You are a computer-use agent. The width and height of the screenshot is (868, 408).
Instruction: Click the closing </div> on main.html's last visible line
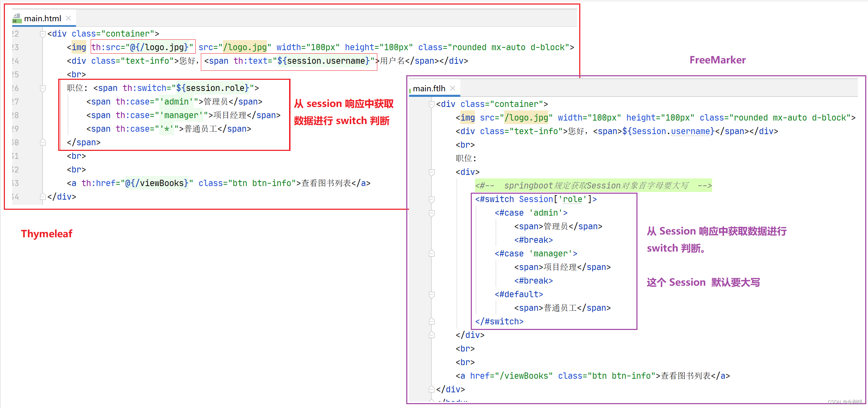[62, 197]
